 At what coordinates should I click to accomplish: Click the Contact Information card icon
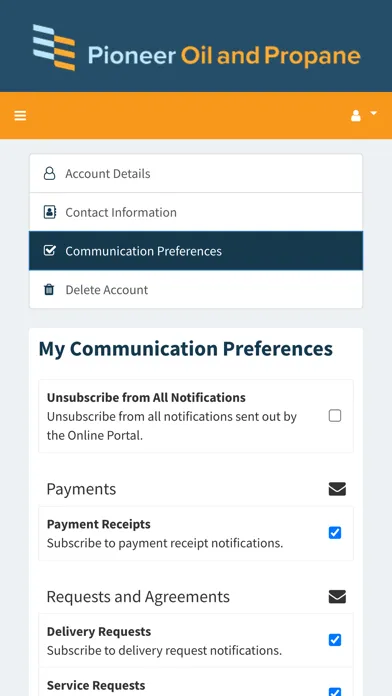(x=50, y=212)
